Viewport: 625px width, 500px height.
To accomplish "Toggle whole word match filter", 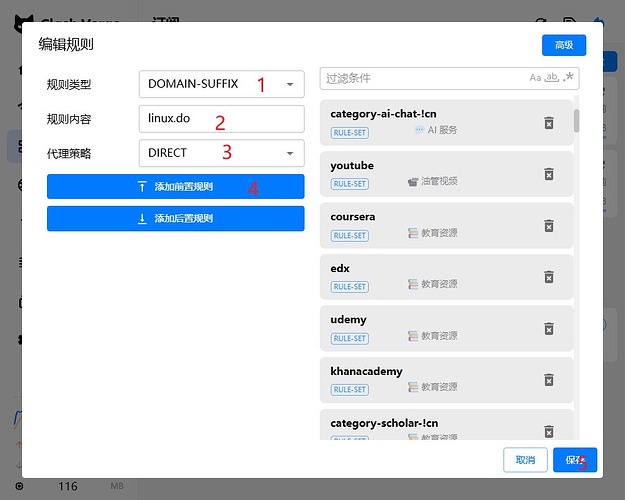I will (x=552, y=77).
